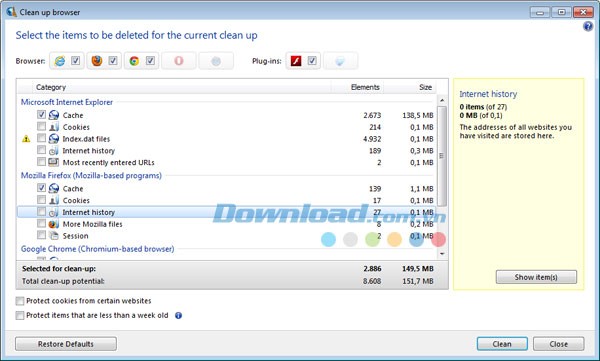Click the Internet Explorer Internet history icon
The height and width of the screenshot is (361, 600).
[54, 150]
